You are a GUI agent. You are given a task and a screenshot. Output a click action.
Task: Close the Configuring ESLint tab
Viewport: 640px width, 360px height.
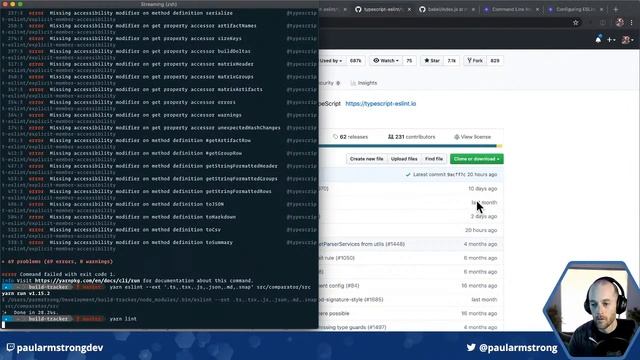coord(602,9)
